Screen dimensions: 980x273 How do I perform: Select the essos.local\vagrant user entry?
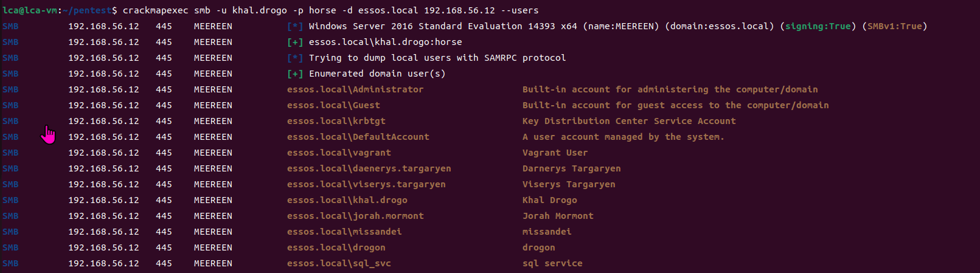339,153
